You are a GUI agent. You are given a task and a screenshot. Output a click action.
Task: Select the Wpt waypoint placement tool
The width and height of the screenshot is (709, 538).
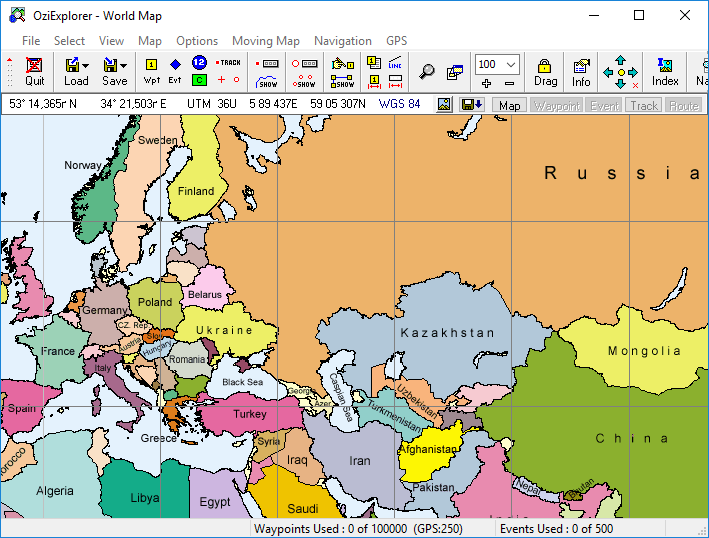click(151, 72)
